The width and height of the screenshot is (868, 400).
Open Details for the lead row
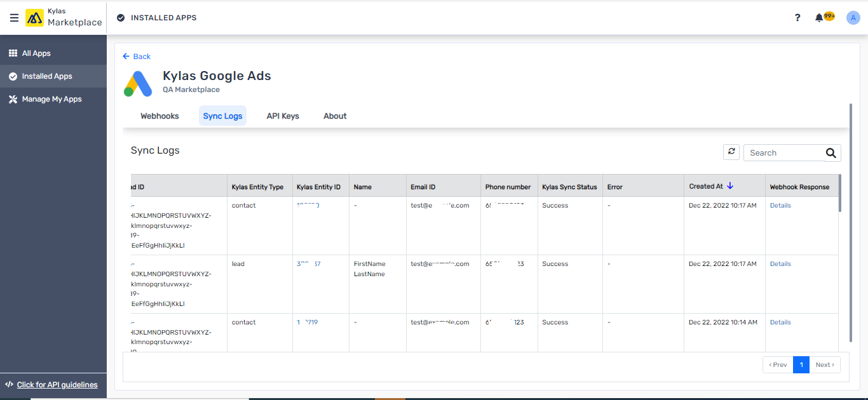pyautogui.click(x=780, y=264)
